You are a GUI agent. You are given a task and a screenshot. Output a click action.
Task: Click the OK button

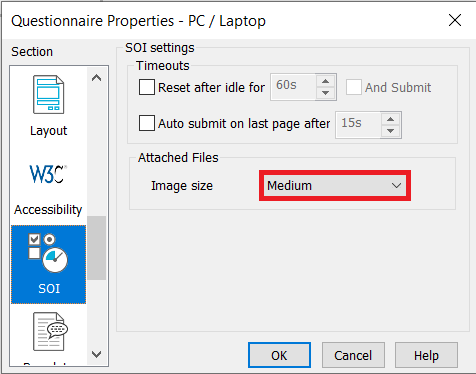pyautogui.click(x=279, y=355)
